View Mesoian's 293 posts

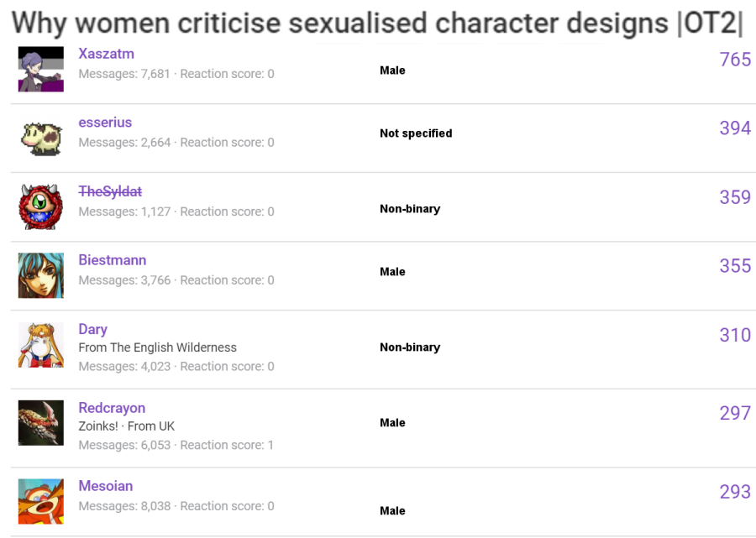(x=735, y=492)
